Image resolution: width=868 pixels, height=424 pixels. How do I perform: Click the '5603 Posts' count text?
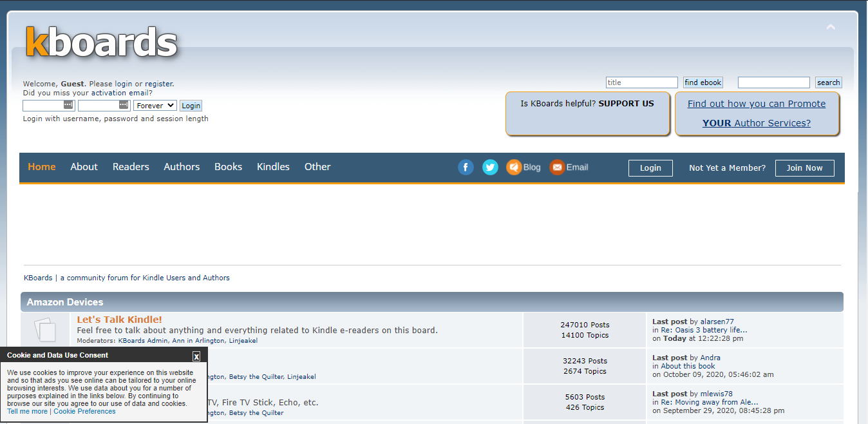[x=585, y=397]
